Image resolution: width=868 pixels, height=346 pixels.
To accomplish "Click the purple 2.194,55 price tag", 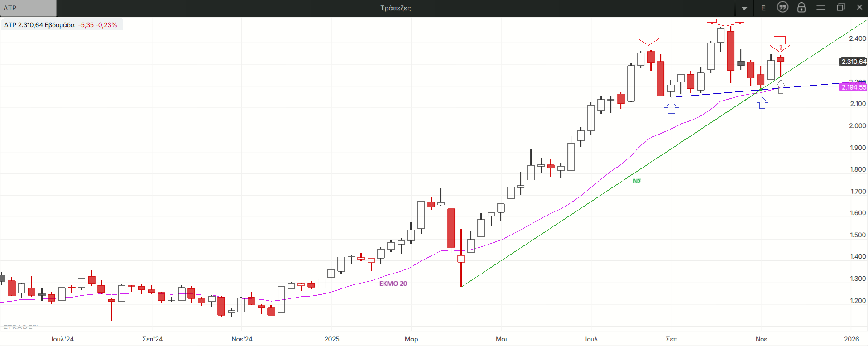I will (x=853, y=87).
